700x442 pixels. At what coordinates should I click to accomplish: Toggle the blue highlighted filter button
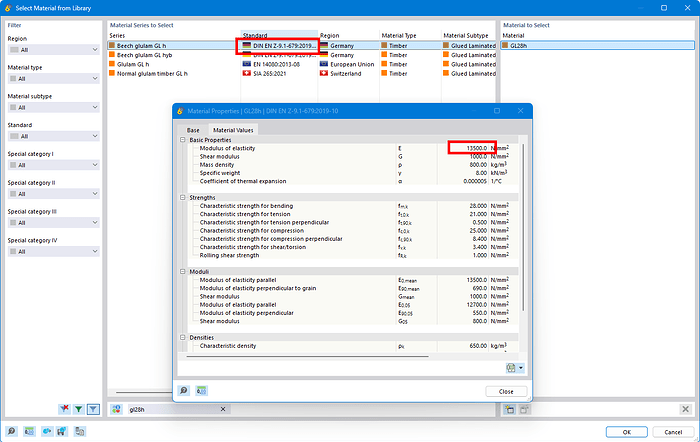(93, 409)
